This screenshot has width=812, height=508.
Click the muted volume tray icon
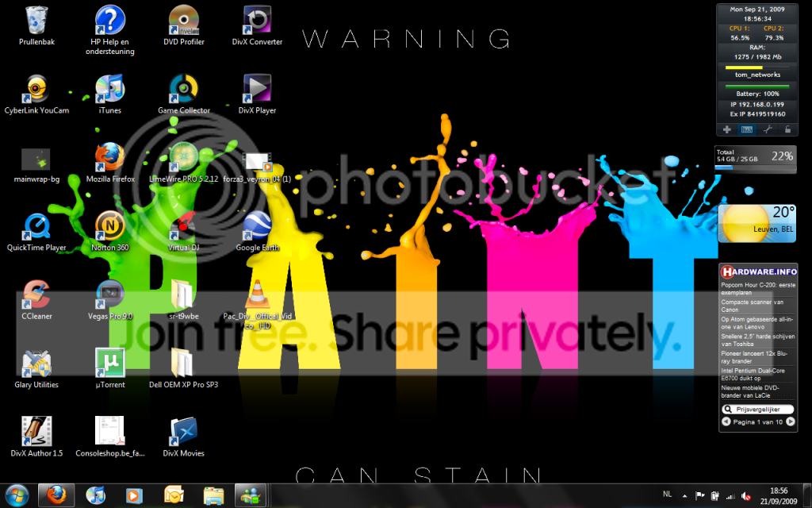746,496
